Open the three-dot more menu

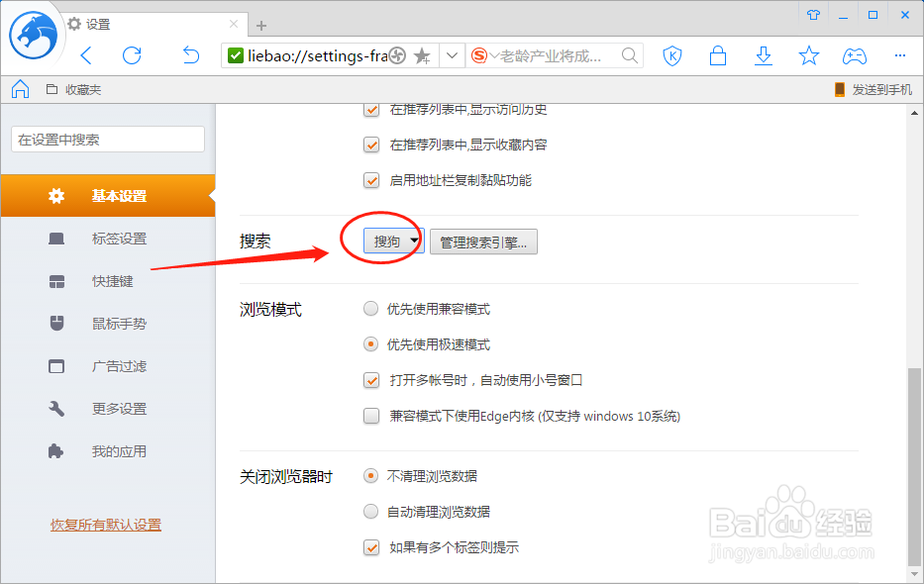[x=900, y=55]
